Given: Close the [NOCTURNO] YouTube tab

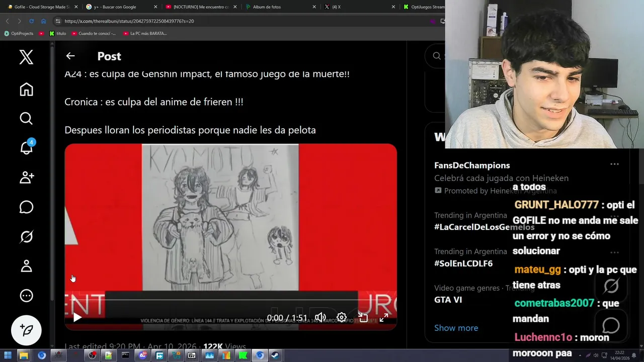Looking at the screenshot, I should 234,7.
